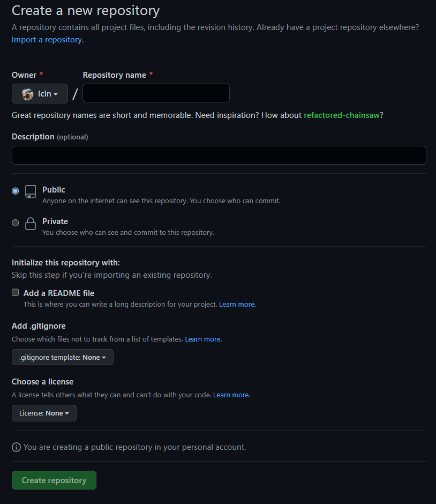
Task: Enable the Add a README file checkbox
Action: point(16,293)
